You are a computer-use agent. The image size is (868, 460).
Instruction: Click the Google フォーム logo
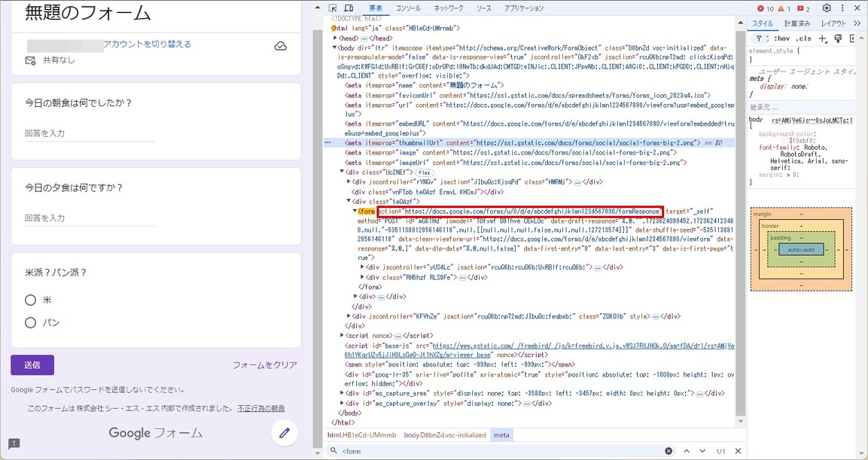pos(156,433)
